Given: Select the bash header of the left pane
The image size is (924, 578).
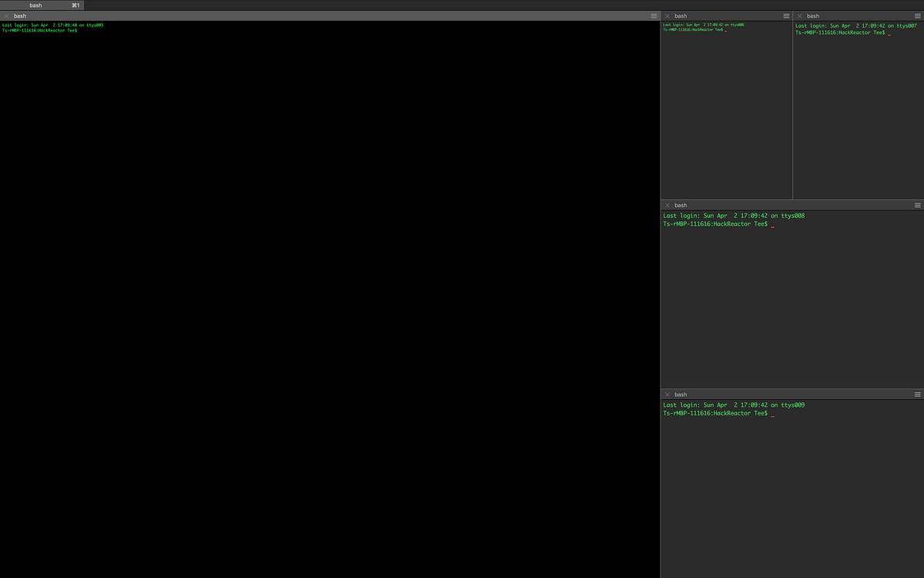Looking at the screenshot, I should [x=19, y=15].
